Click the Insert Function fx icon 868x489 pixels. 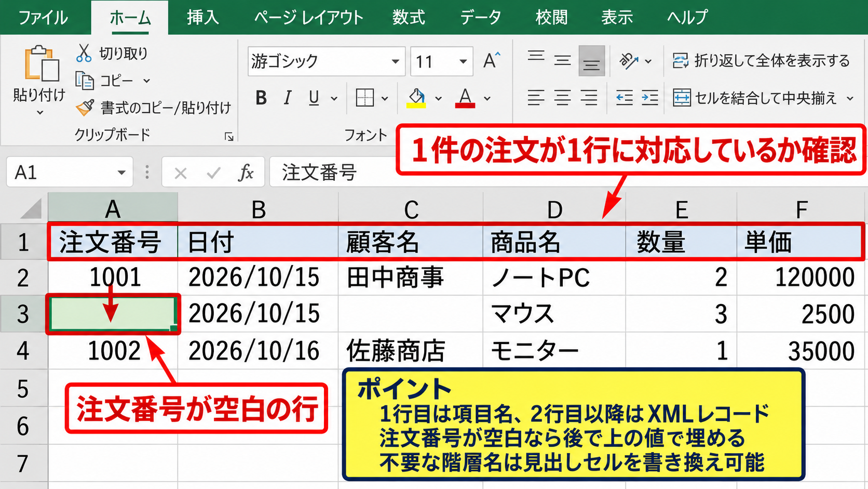click(246, 173)
